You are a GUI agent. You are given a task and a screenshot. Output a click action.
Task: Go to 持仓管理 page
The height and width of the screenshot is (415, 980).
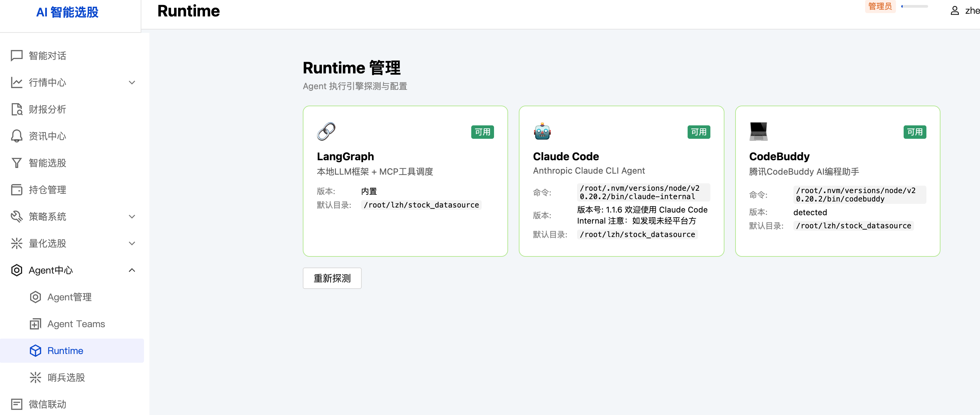click(72, 190)
